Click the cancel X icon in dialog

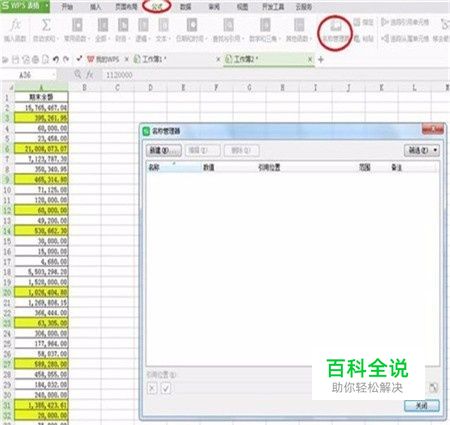[x=152, y=388]
